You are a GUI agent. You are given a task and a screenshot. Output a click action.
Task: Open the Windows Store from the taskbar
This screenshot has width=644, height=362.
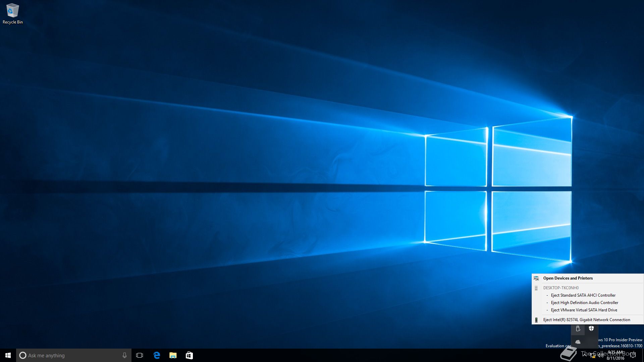pyautogui.click(x=189, y=355)
